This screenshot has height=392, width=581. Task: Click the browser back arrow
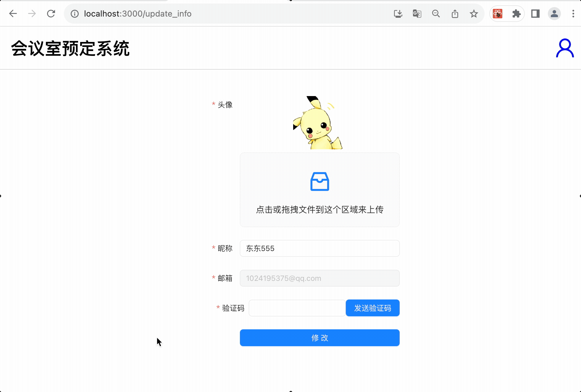coord(13,14)
